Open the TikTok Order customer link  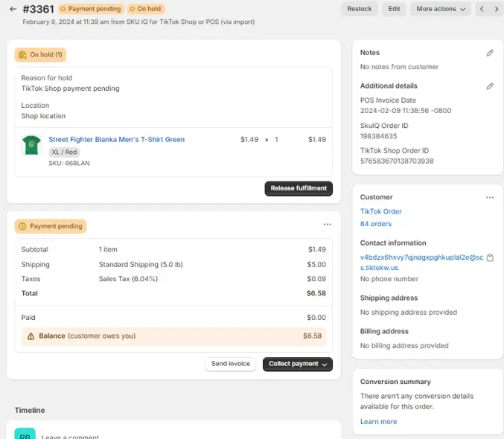click(380, 211)
